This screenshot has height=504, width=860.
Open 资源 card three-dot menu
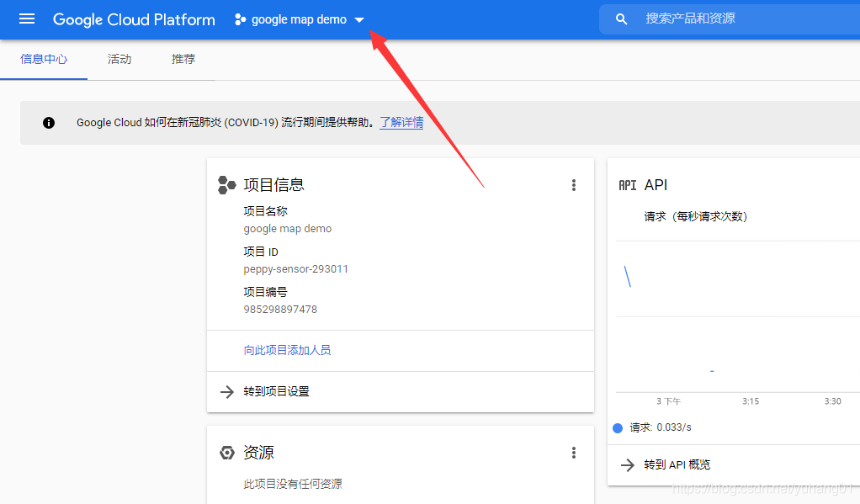click(574, 453)
